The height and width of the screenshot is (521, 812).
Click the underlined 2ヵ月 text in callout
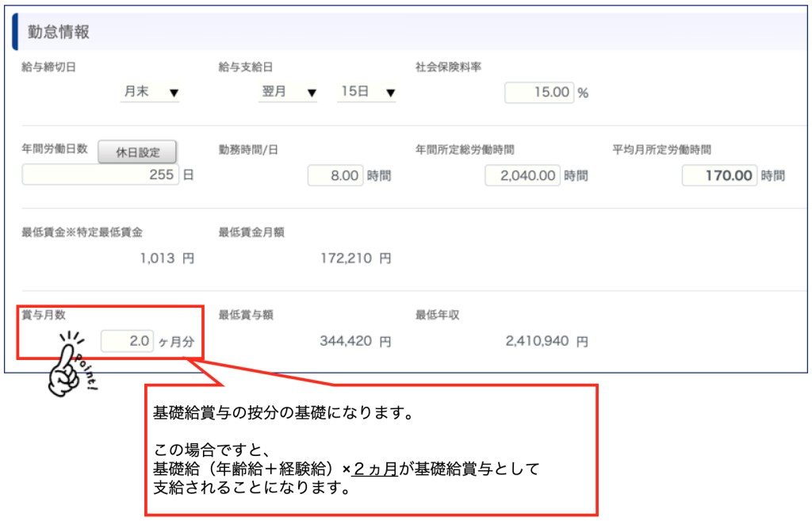click(x=375, y=469)
